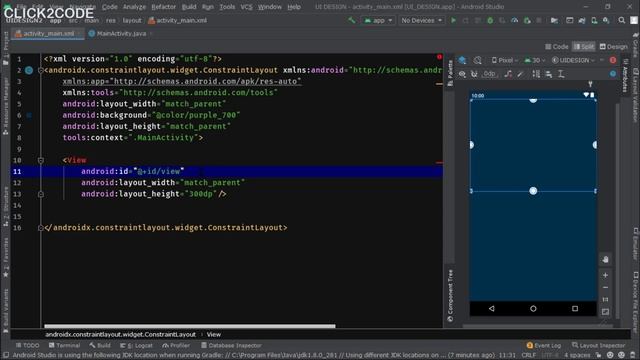
Task: Click the Guidelines icon in design toolbar
Action: 561,74
